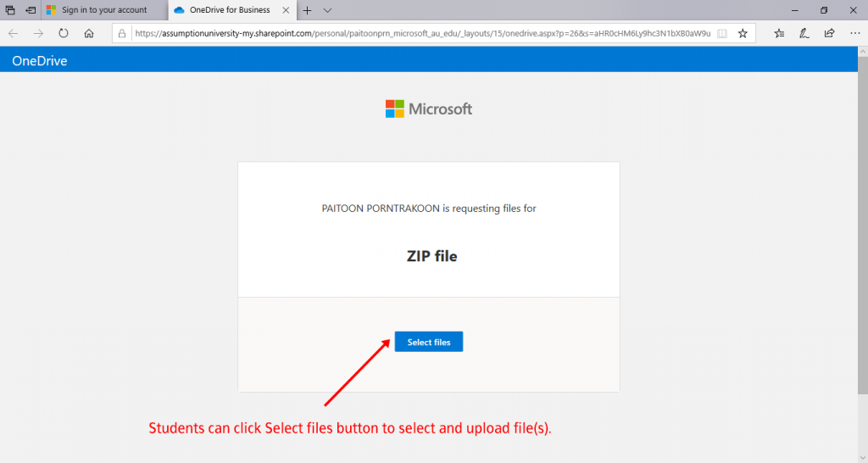Viewport: 868px width, 463px height.
Task: Click Microsoft icon on sign-in tab
Action: 52,10
